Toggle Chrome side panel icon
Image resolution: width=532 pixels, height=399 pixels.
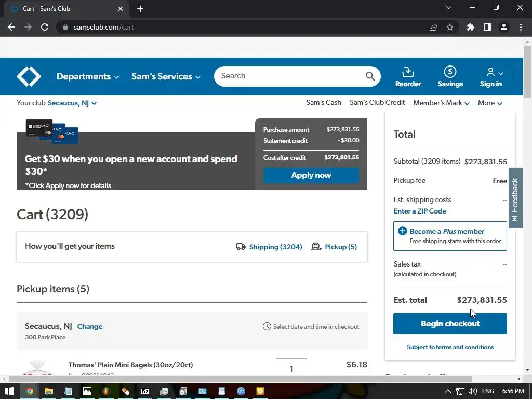(x=487, y=27)
